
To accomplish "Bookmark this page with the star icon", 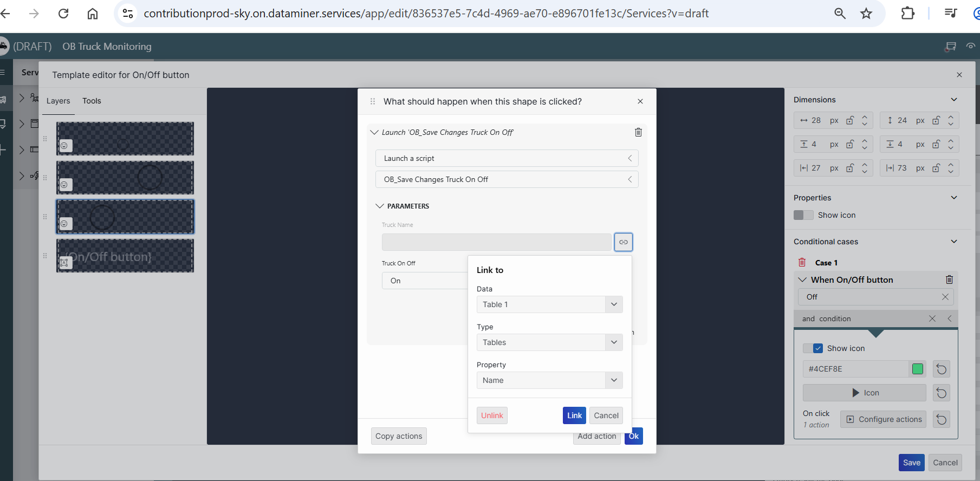I will click(866, 14).
